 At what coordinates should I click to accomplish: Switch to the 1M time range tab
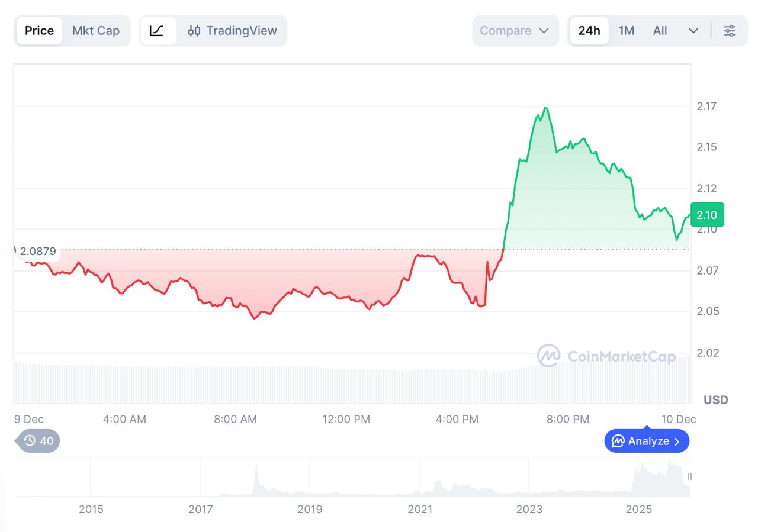(x=626, y=30)
